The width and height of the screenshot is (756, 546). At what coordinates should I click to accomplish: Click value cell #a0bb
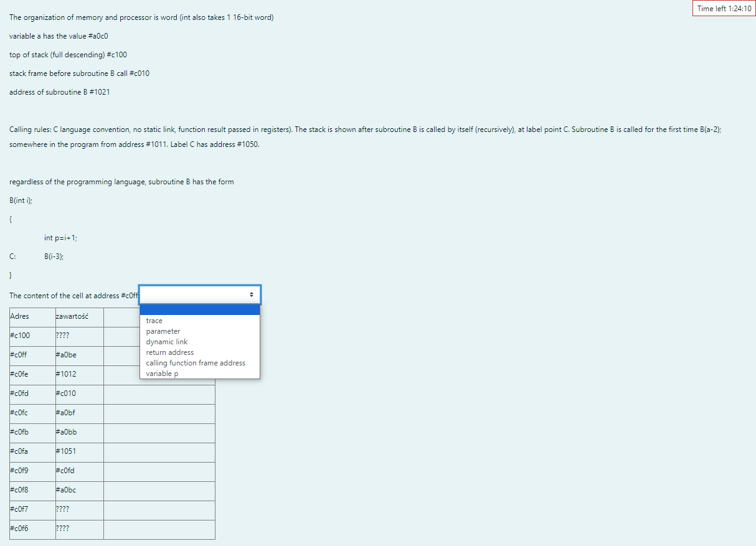tap(79, 432)
